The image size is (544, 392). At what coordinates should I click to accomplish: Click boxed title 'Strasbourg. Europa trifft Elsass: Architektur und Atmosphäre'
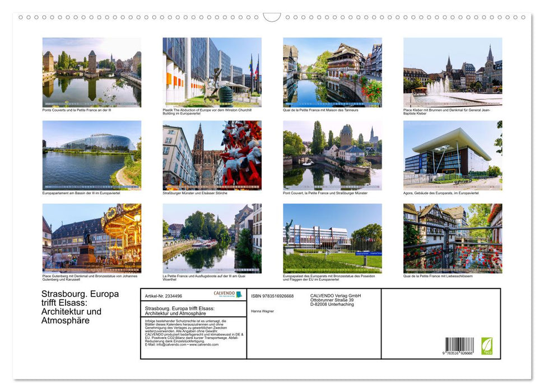click(180, 311)
